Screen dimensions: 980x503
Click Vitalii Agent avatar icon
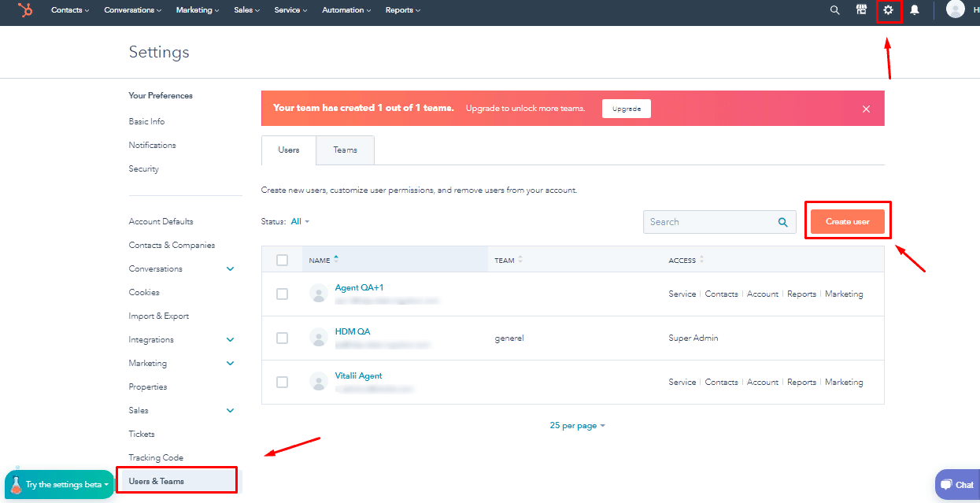(x=319, y=382)
